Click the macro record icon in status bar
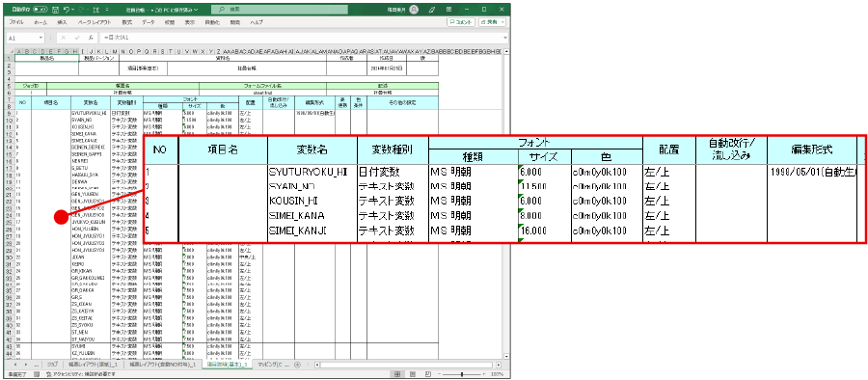Image resolution: width=868 pixels, height=380 pixels. (x=36, y=374)
